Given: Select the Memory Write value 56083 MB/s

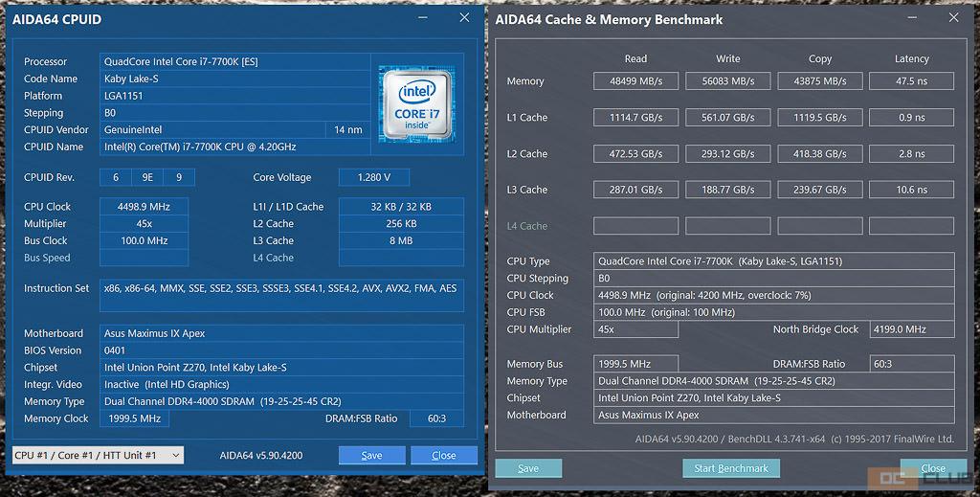Looking at the screenshot, I should pyautogui.click(x=728, y=81).
